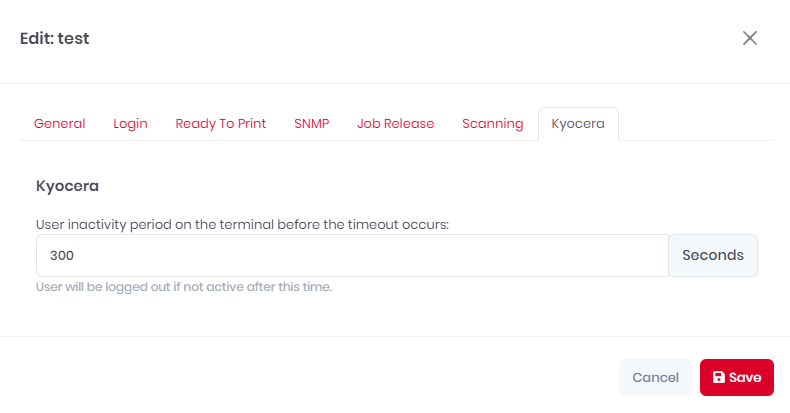Open the General tab
Screen dimensions: 790x413
[59, 124]
